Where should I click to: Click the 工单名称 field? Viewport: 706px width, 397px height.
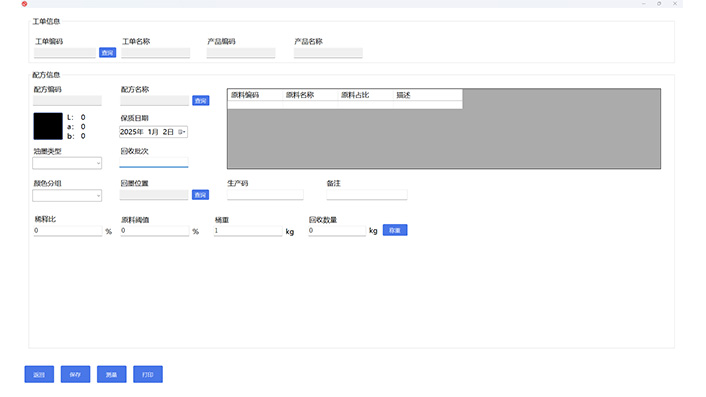[x=156, y=53]
